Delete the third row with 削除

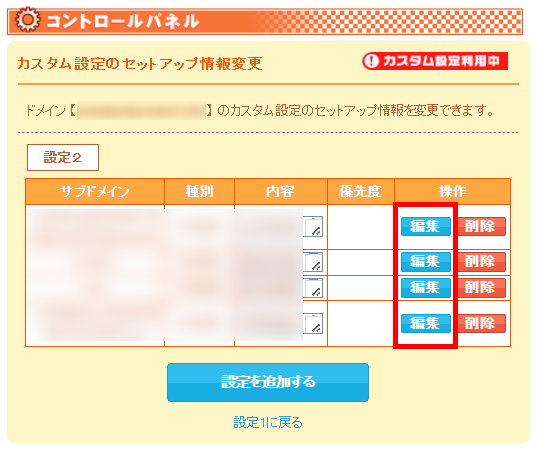tap(481, 288)
